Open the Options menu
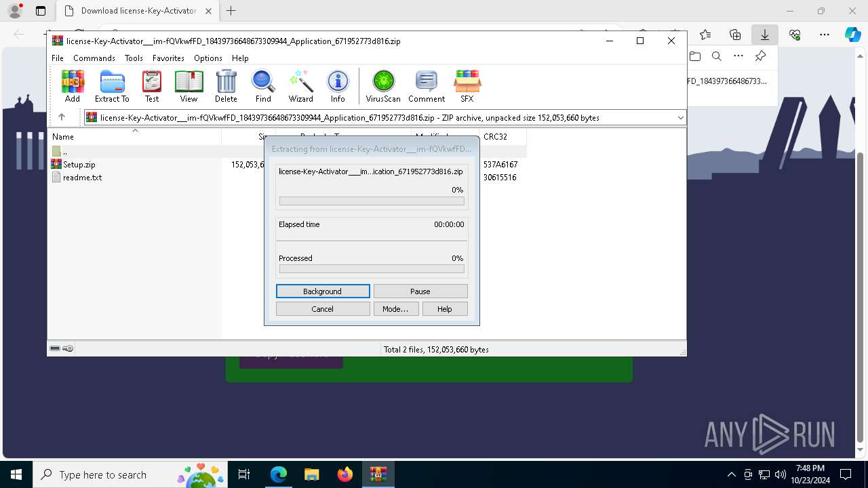The width and height of the screenshot is (868, 488). click(x=208, y=58)
